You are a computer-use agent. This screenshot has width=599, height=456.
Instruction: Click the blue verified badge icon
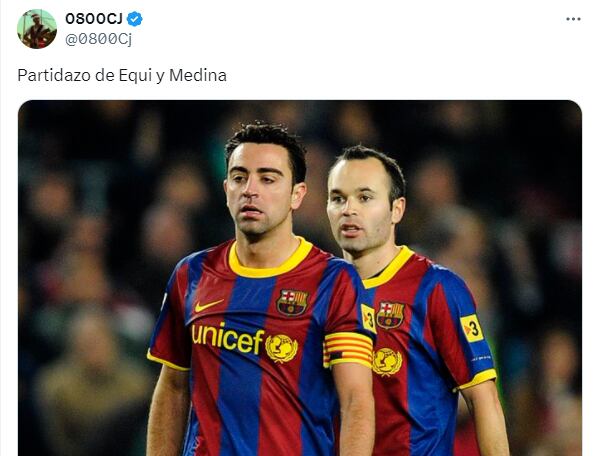pyautogui.click(x=134, y=19)
